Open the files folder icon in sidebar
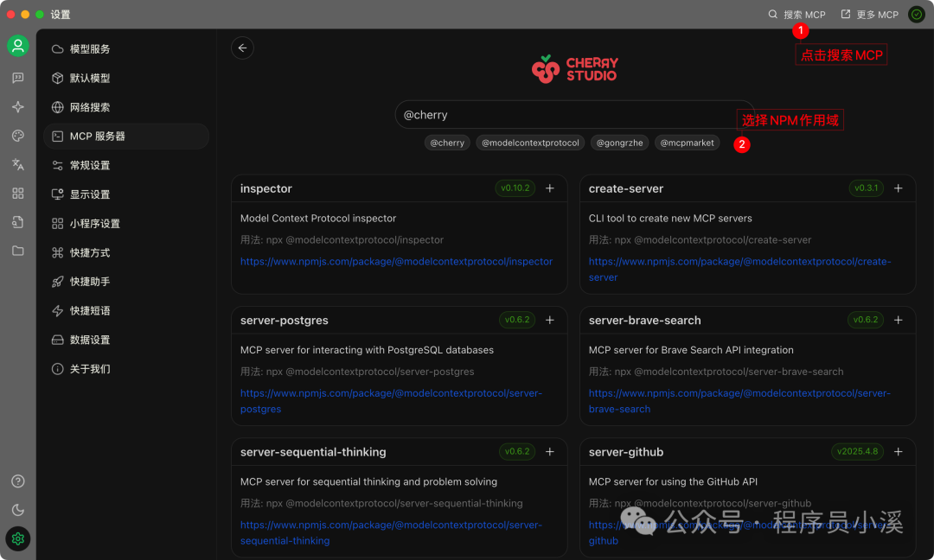The image size is (934, 560). pos(17,251)
